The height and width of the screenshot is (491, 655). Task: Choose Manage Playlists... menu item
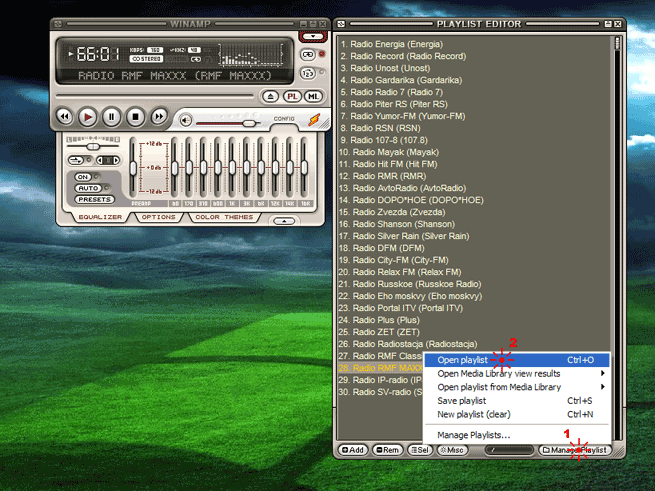[517, 435]
